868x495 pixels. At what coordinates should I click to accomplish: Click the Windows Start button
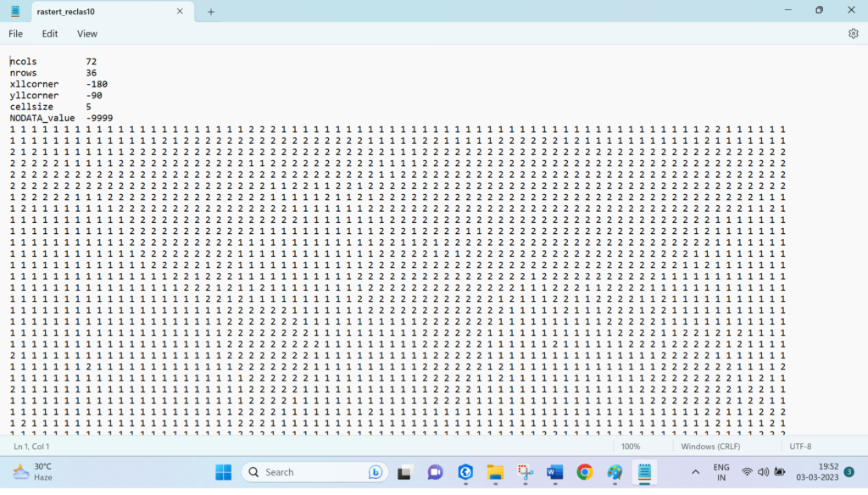tap(223, 472)
